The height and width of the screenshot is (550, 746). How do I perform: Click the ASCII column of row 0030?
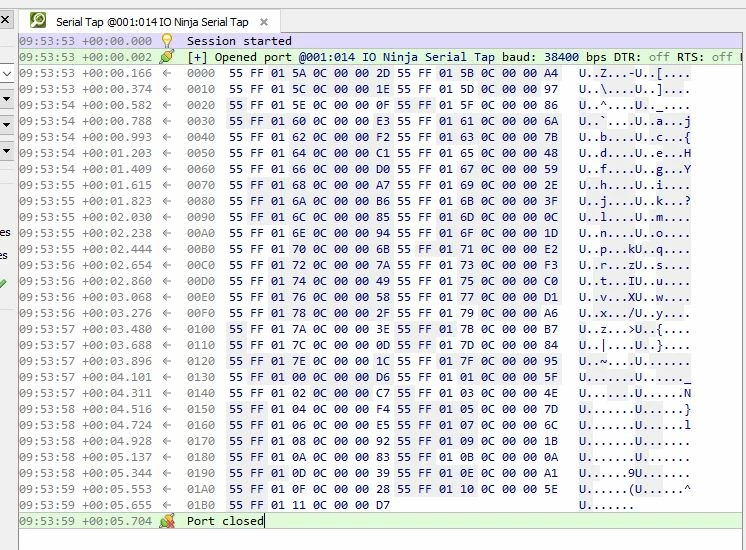[x=635, y=121]
